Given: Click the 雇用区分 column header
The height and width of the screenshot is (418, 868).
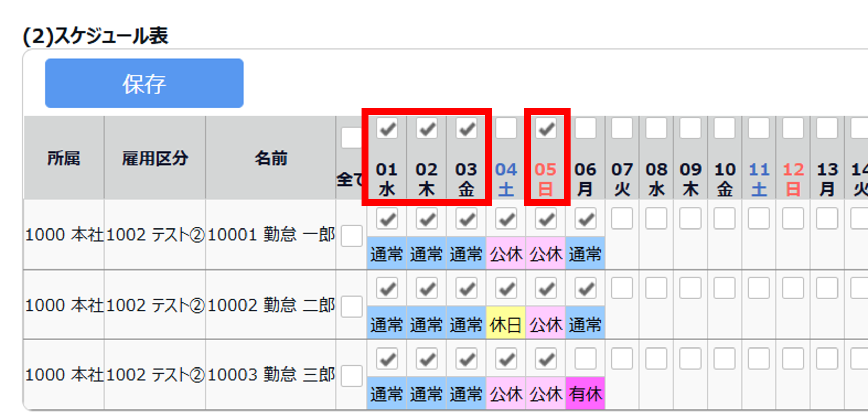Looking at the screenshot, I should point(155,158).
